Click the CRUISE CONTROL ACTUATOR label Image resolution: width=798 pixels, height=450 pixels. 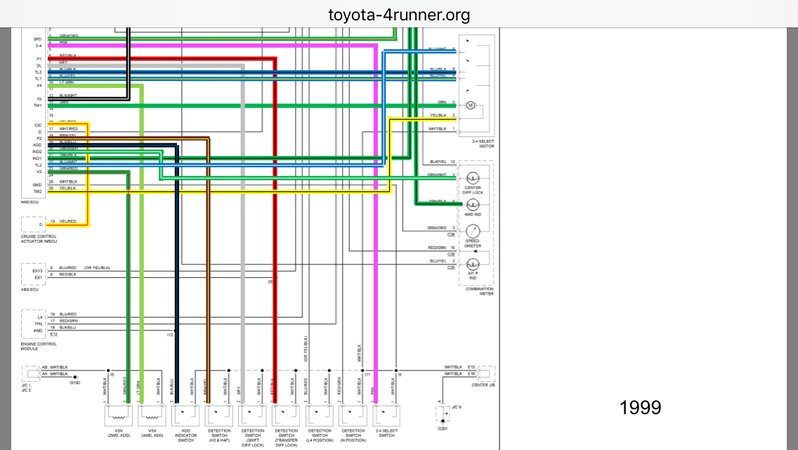click(x=39, y=239)
